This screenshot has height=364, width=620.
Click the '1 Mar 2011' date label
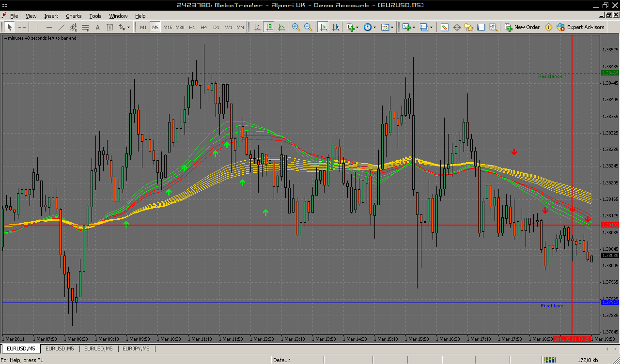tap(14, 339)
